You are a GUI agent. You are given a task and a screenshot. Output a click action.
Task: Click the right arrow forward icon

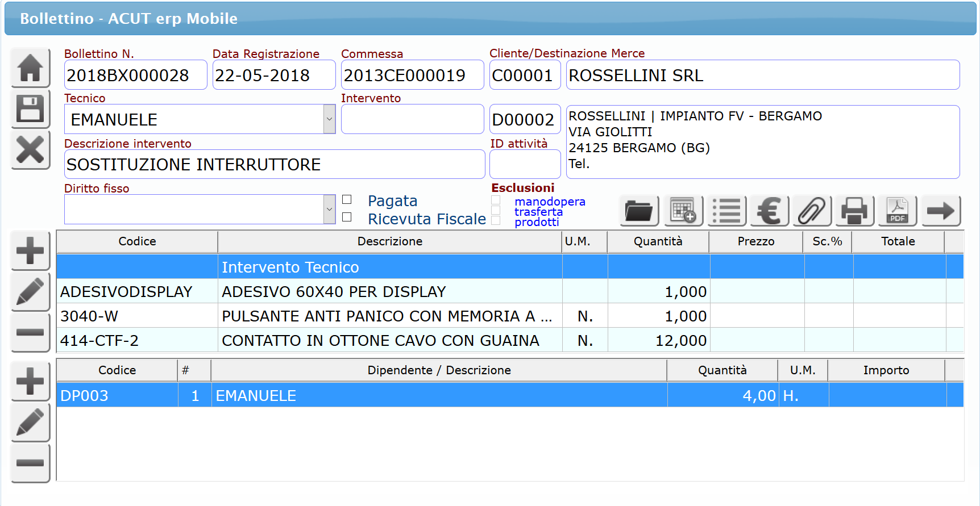pyautogui.click(x=941, y=211)
